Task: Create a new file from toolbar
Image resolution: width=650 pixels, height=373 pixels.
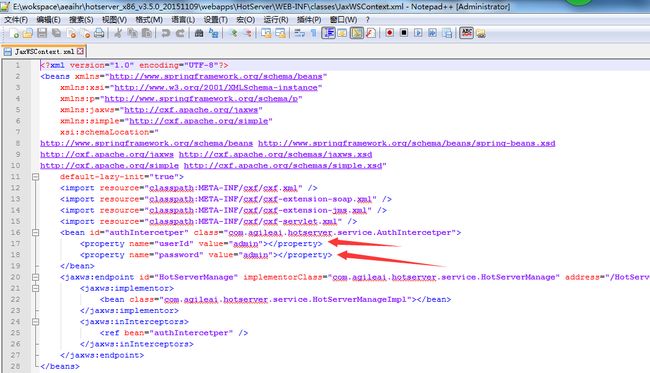Action: pos(14,33)
